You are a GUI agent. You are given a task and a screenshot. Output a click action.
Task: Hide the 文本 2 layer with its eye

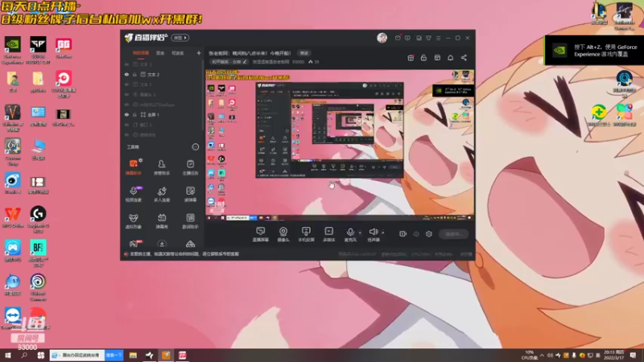tap(127, 74)
